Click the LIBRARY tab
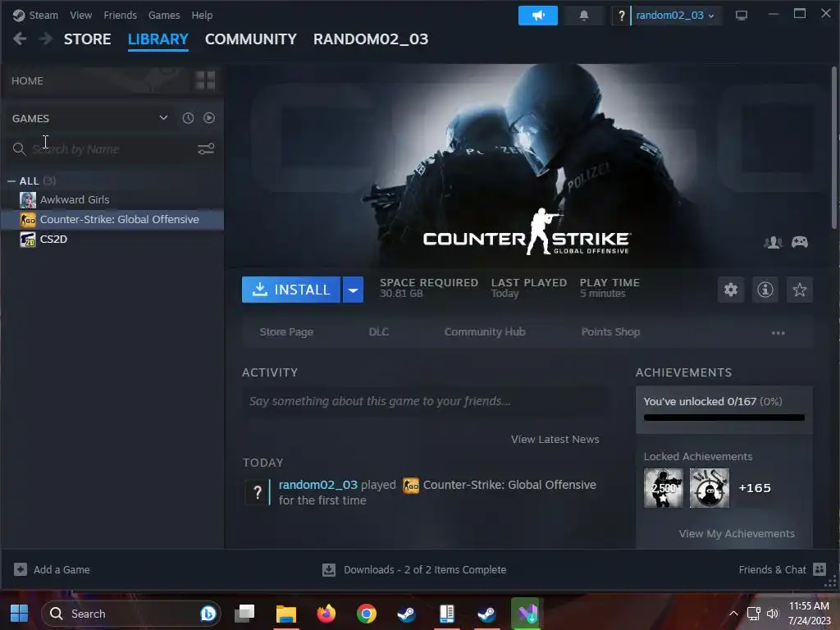Screen dimensions: 840x630 (158, 39)
